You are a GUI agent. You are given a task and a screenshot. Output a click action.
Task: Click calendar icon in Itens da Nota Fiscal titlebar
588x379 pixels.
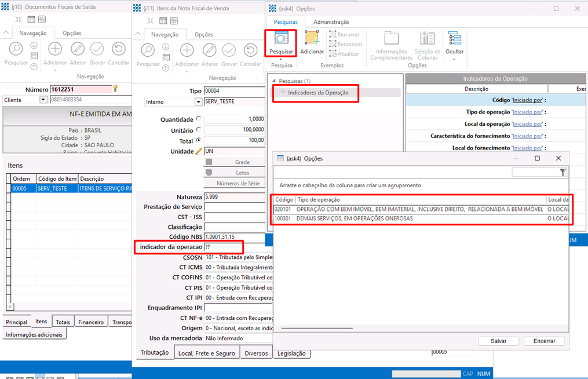tap(163, 21)
